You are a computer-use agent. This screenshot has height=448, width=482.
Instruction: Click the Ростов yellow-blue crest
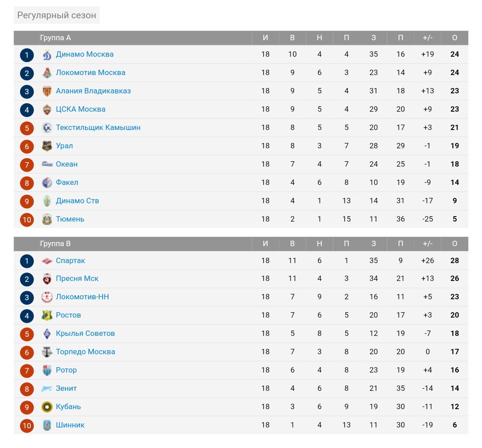tap(47, 315)
